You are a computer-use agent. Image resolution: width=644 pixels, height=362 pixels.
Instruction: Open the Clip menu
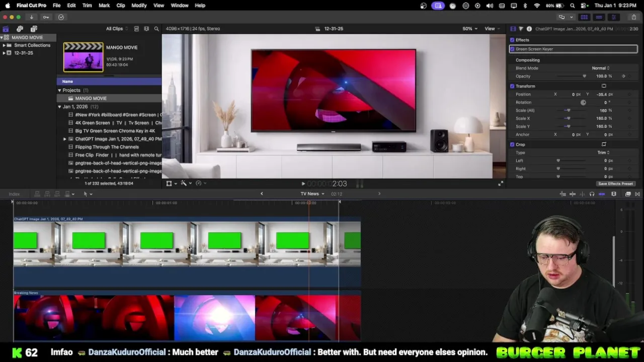click(x=121, y=6)
